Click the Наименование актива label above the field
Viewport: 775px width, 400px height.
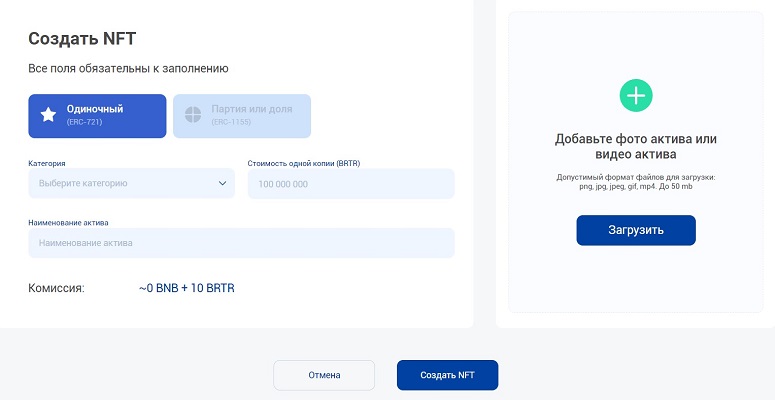pyautogui.click(x=68, y=222)
